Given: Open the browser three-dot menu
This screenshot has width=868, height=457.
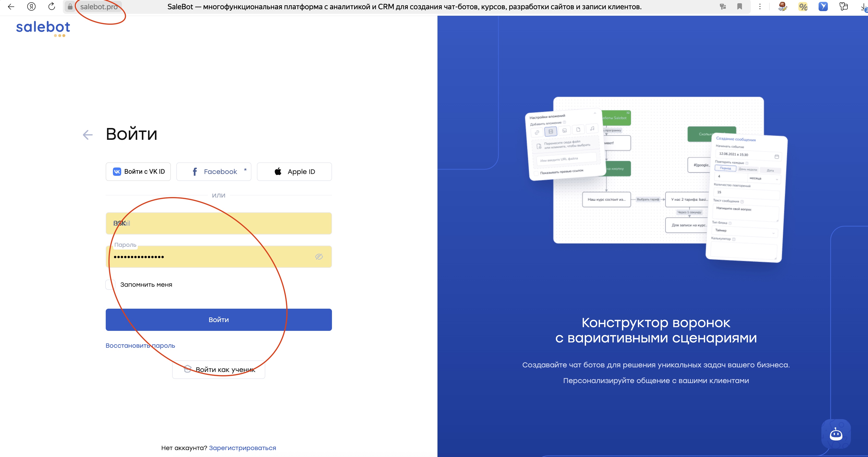Looking at the screenshot, I should click(760, 6).
